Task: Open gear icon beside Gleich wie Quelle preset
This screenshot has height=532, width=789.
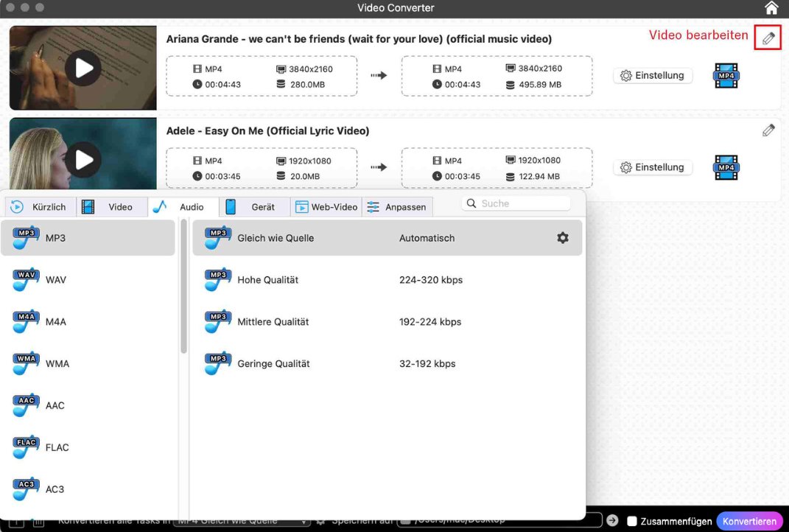Action: [563, 237]
